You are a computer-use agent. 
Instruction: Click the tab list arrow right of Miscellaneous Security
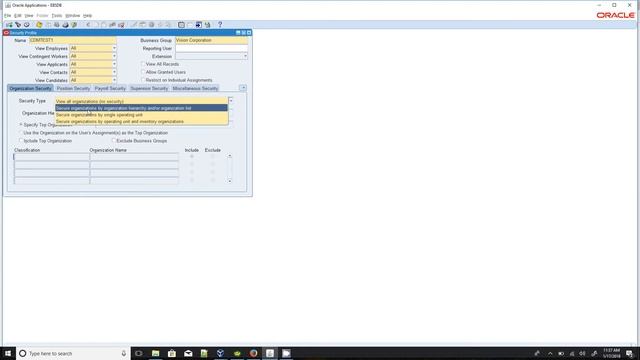point(243,88)
